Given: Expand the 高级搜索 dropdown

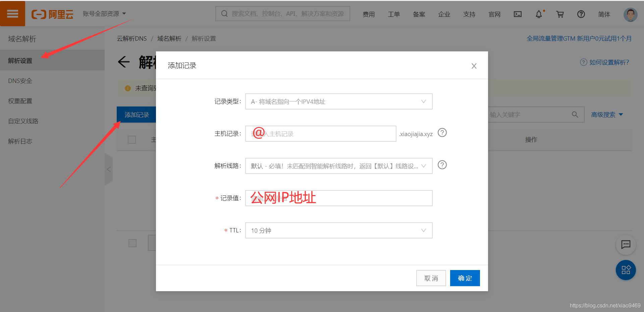Looking at the screenshot, I should (x=607, y=115).
